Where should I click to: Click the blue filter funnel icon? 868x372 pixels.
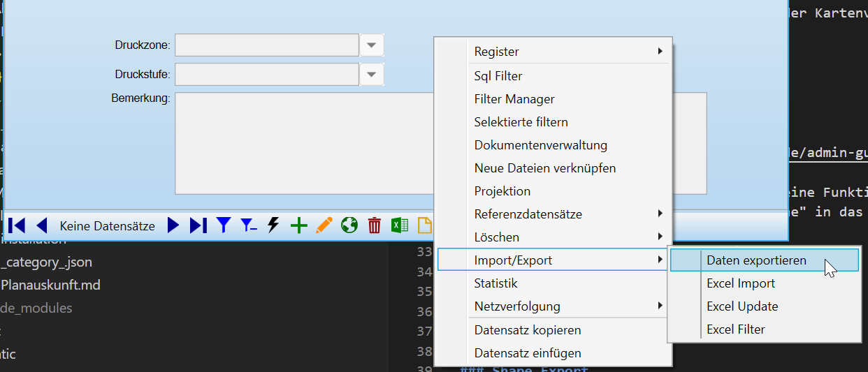[223, 225]
